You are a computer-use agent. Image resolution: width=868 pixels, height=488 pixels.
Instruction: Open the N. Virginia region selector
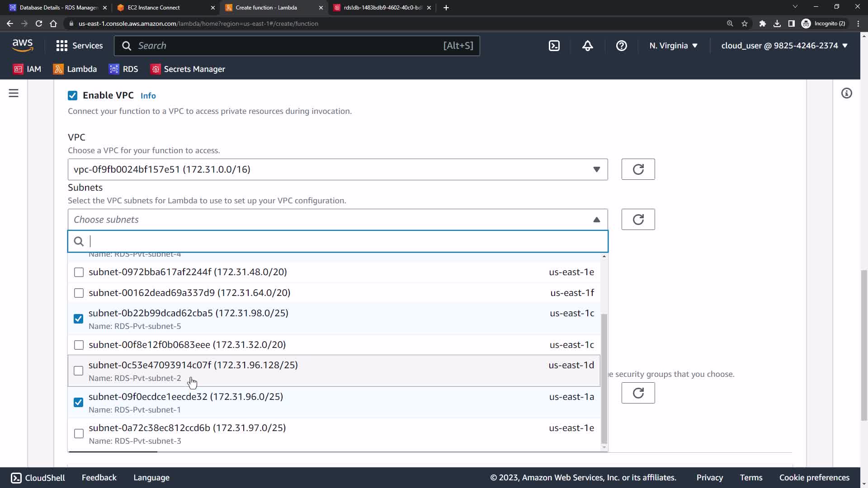(x=673, y=46)
